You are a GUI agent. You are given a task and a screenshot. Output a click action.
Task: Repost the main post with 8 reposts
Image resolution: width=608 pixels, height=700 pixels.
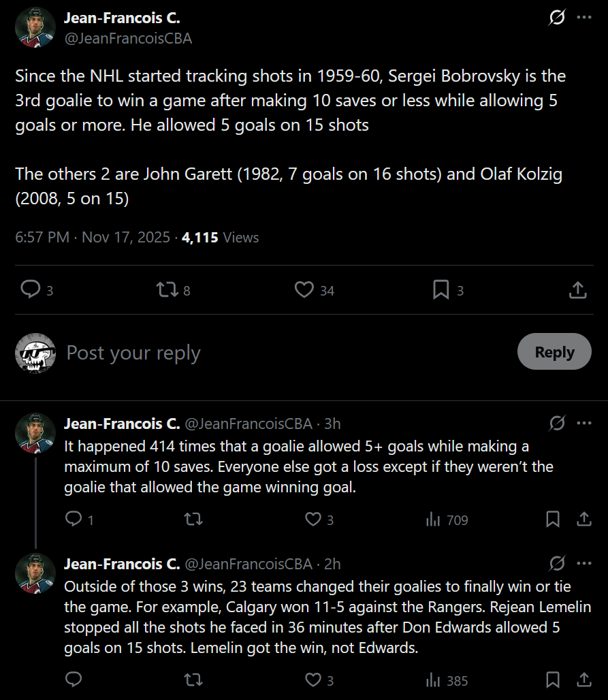[x=165, y=290]
